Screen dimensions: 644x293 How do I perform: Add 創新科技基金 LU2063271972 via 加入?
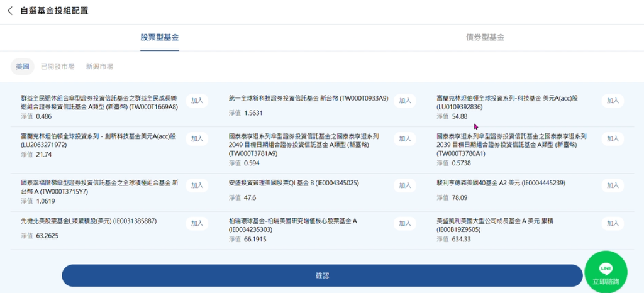(x=197, y=139)
